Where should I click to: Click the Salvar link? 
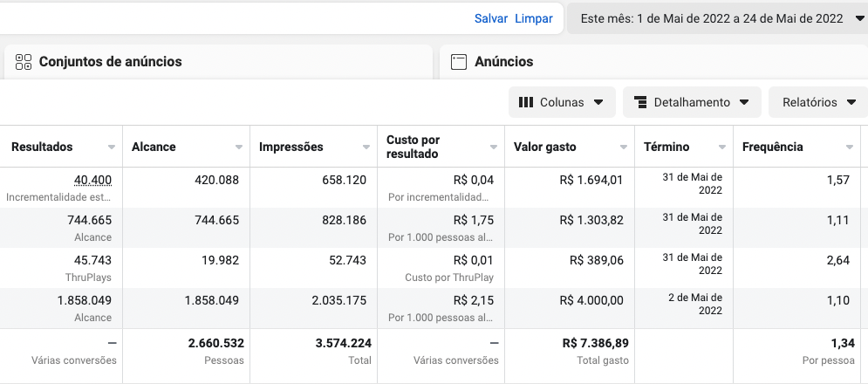click(491, 19)
